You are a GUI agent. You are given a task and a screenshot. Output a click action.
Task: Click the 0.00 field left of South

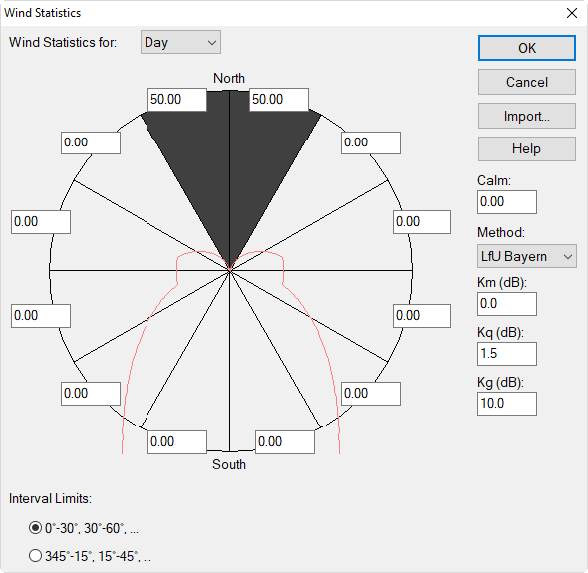pos(177,442)
